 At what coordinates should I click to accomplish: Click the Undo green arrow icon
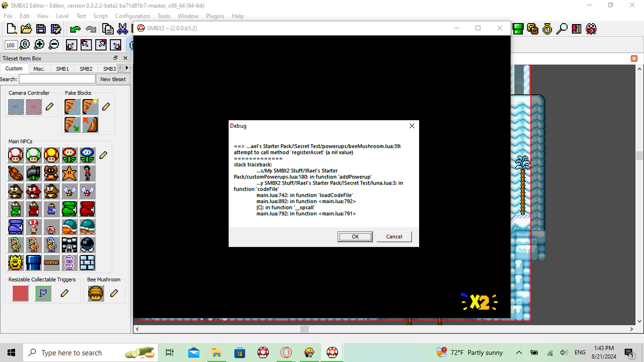pyautogui.click(x=74, y=29)
